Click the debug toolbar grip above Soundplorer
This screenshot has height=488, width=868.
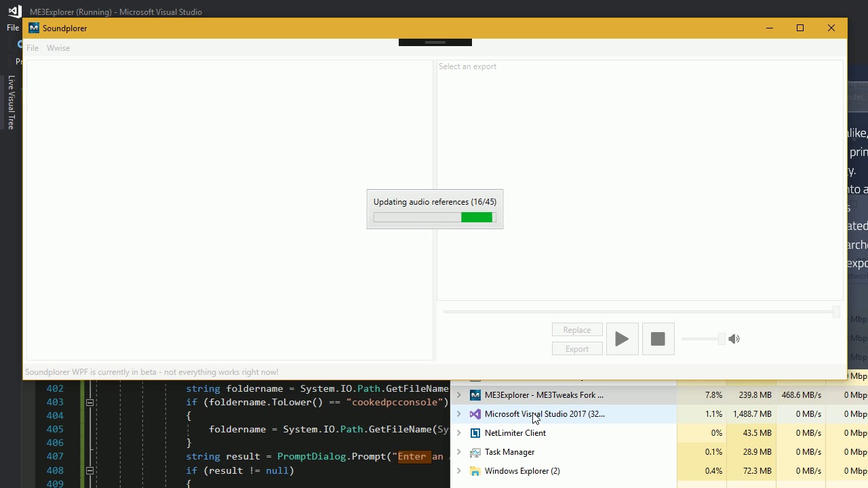pos(435,42)
